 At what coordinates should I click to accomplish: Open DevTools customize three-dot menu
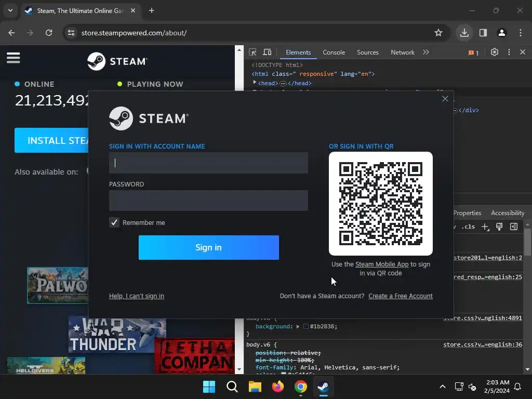coord(509,52)
